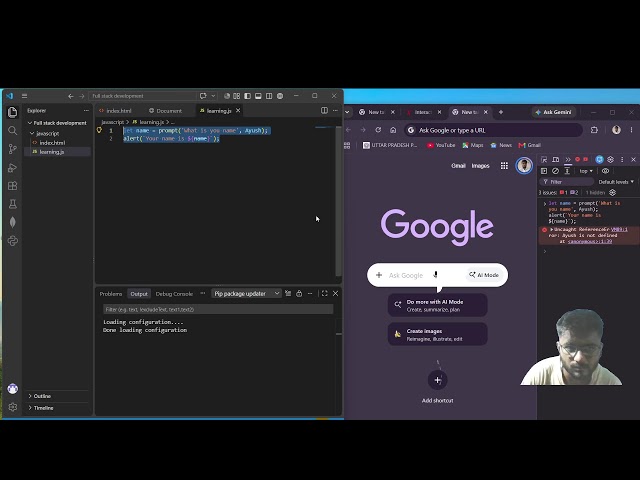Image resolution: width=640 pixels, height=480 pixels.
Task: Select the Output panel tab
Action: [x=139, y=294]
